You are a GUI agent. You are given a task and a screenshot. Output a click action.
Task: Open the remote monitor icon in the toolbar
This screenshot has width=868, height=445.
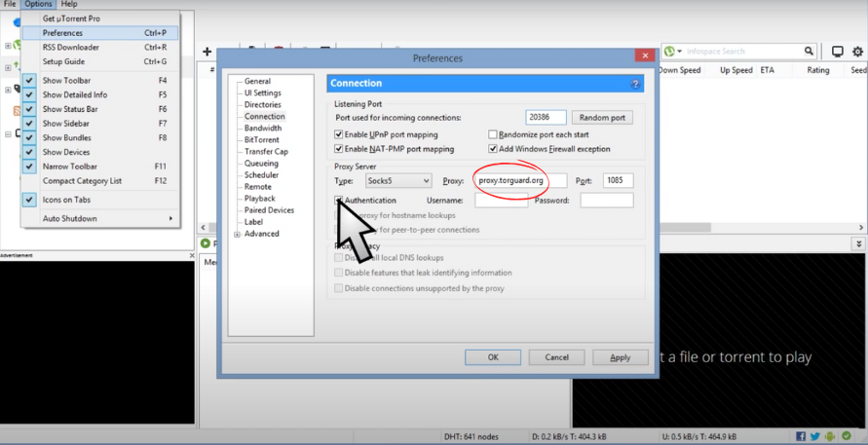tap(838, 52)
